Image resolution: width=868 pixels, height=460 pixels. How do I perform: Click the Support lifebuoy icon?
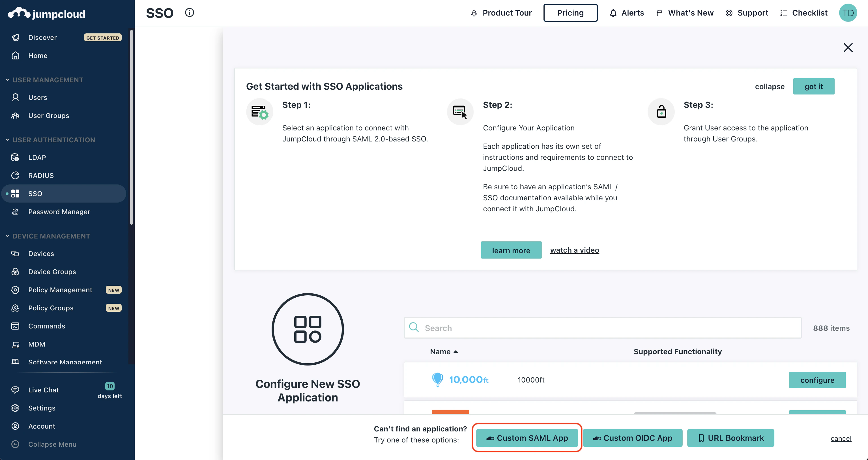[729, 13]
